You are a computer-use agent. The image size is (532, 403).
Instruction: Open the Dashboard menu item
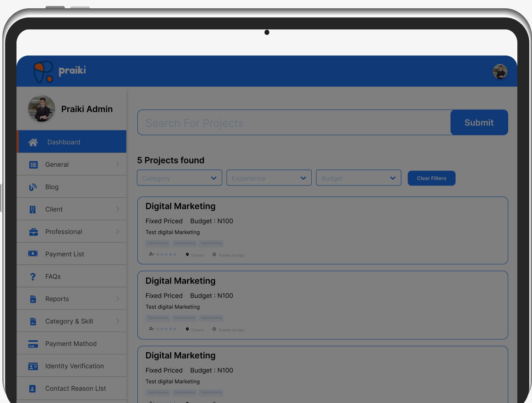pyautogui.click(x=71, y=142)
